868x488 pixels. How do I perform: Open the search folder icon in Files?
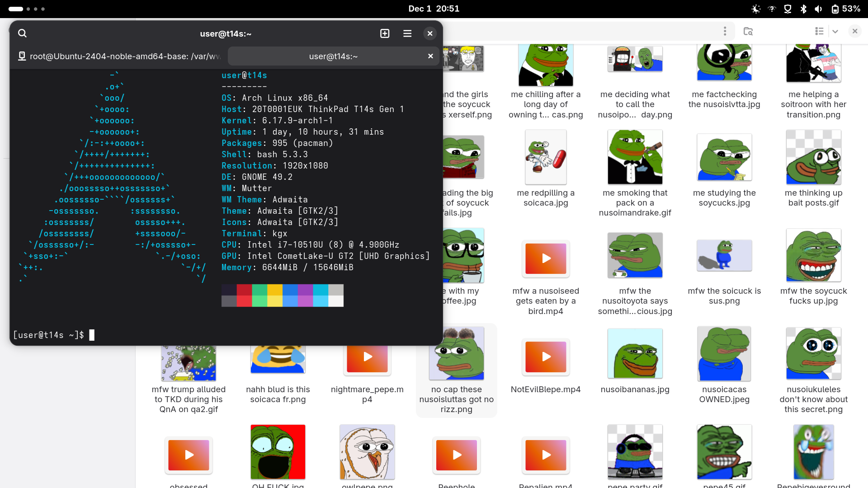click(x=748, y=31)
